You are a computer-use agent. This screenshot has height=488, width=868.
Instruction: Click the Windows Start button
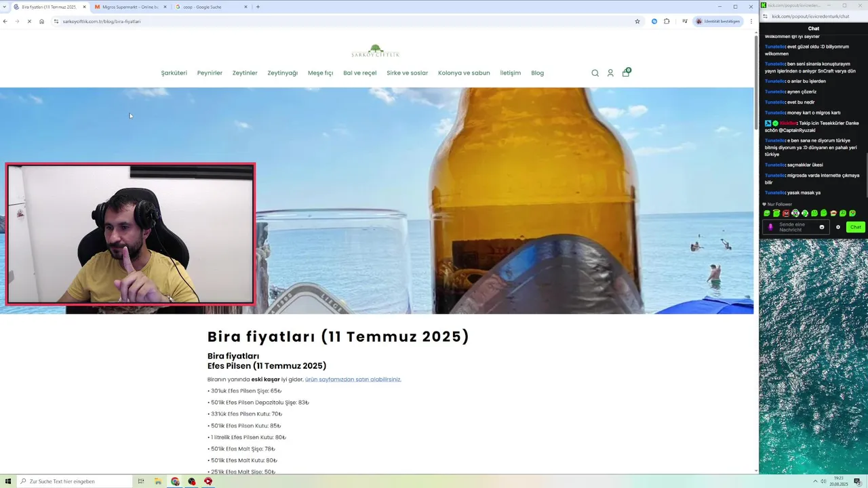click(7, 481)
